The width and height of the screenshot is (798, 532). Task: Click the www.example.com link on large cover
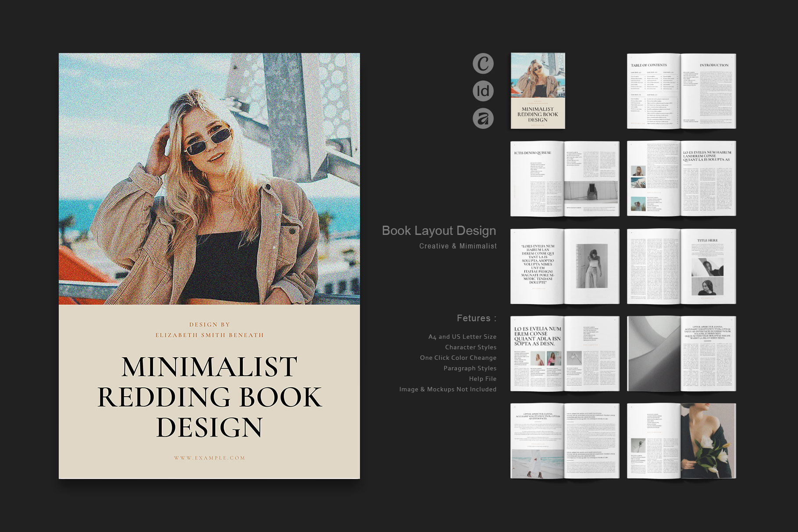point(209,458)
